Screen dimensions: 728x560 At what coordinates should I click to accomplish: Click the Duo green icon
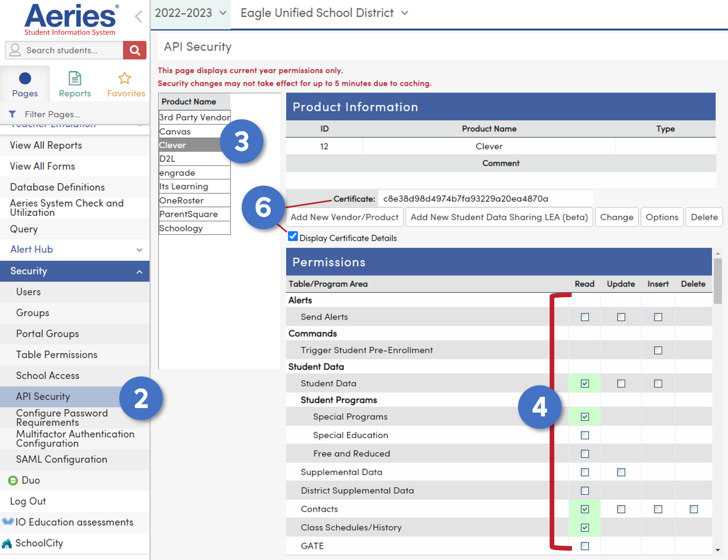[x=13, y=481]
